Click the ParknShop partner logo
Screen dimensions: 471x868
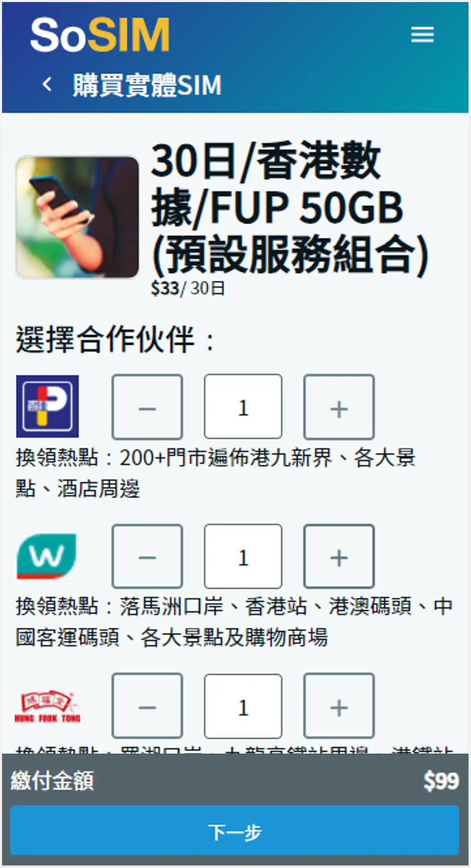click(48, 406)
